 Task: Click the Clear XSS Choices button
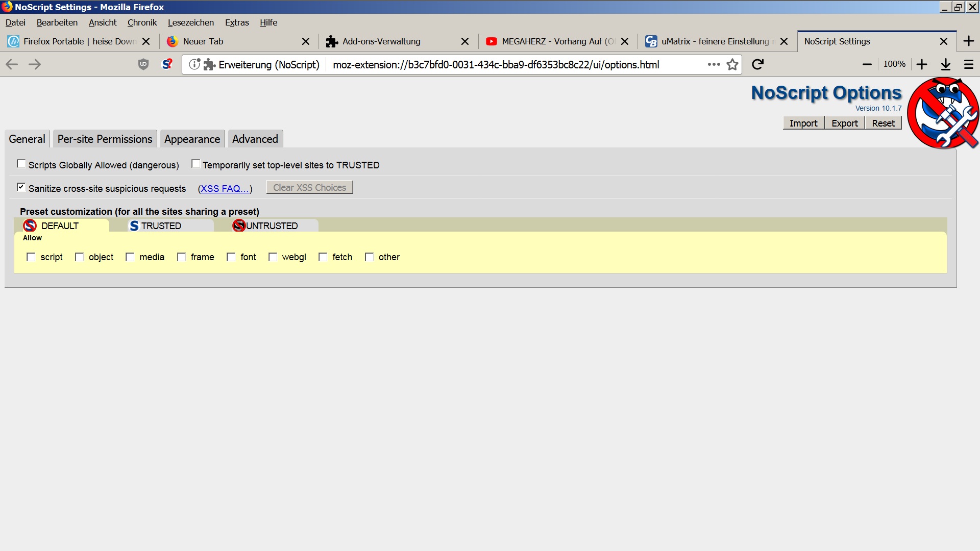pos(309,187)
